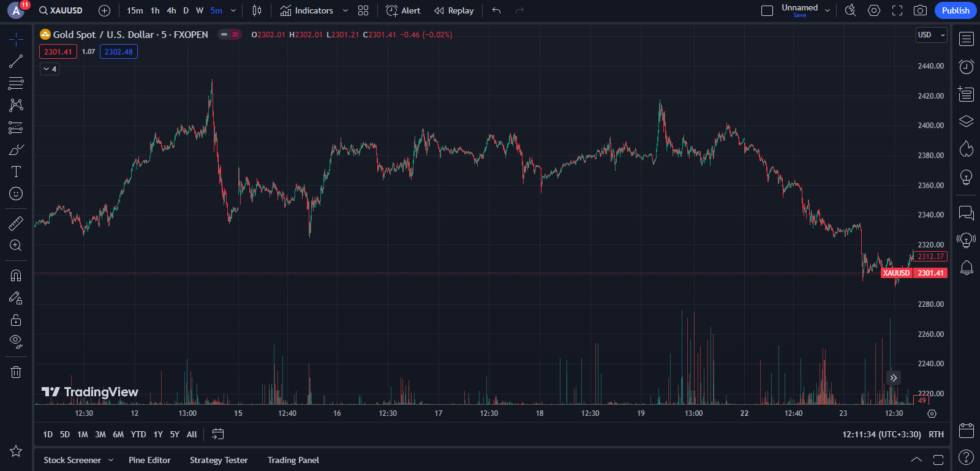Lock all drawing tools
Screen dimensions: 980x471
[16, 320]
